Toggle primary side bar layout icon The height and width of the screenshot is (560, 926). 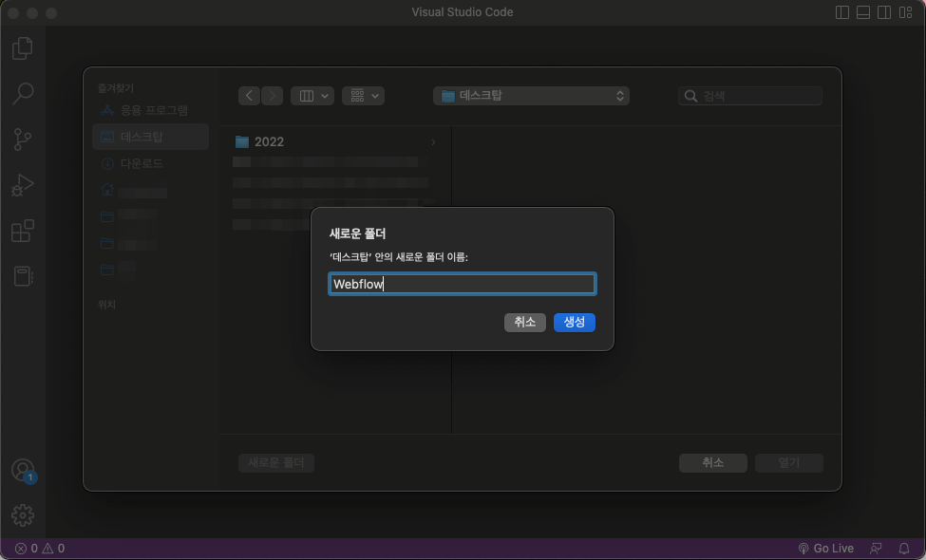[842, 12]
